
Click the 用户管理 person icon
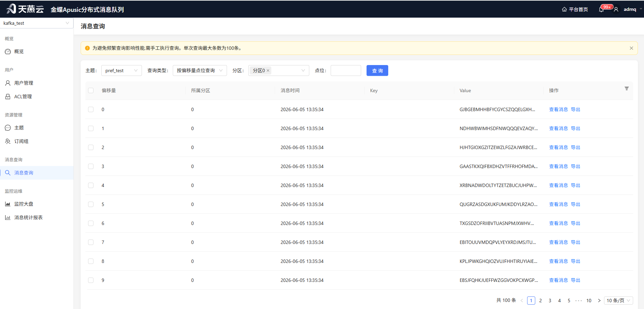click(8, 83)
